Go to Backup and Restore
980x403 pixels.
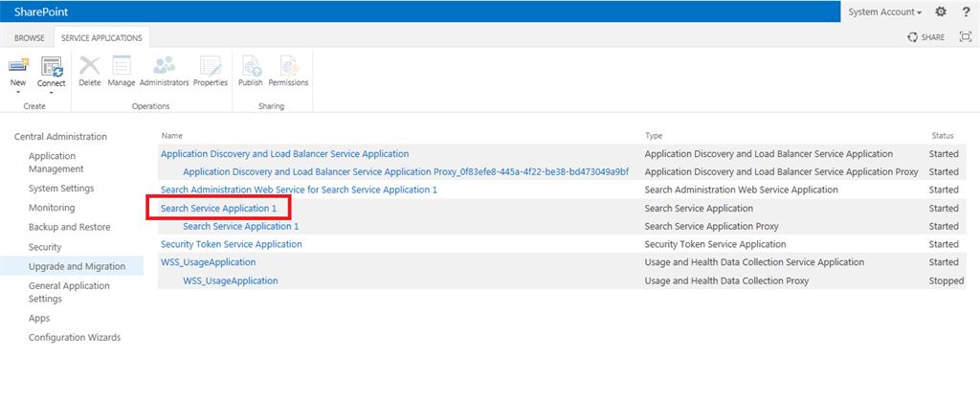pyautogui.click(x=69, y=227)
